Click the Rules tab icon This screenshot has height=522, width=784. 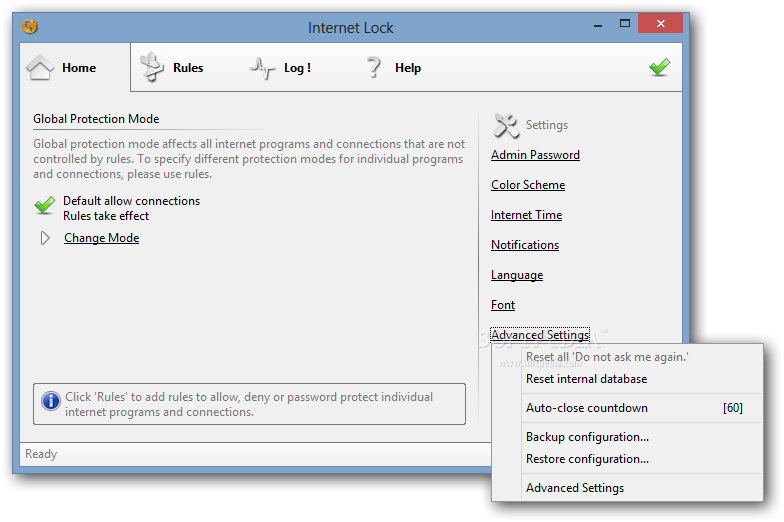click(x=151, y=68)
